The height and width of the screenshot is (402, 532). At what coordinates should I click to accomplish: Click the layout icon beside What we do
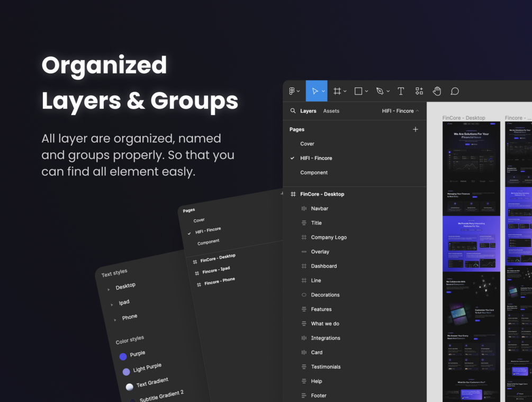(304, 324)
